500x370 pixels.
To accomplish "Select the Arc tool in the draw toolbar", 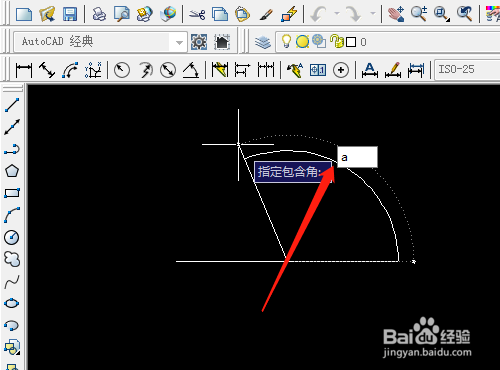I will click(12, 215).
